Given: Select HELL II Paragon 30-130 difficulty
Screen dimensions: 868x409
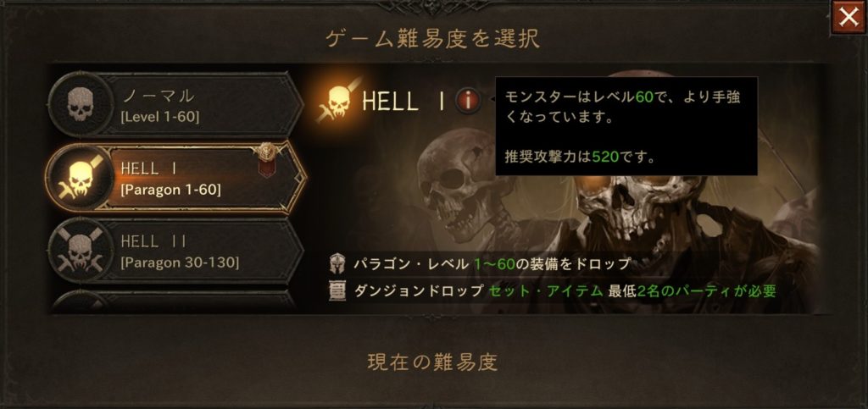Looking at the screenshot, I should coord(176,250).
